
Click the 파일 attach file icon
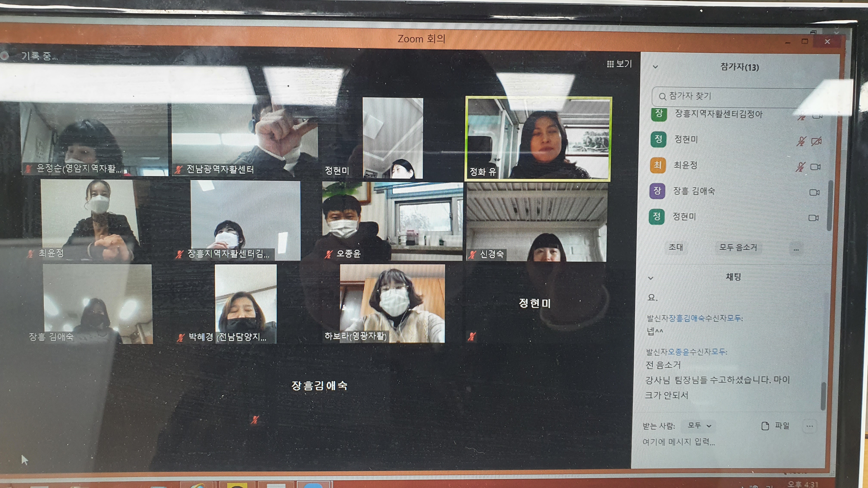pyautogui.click(x=765, y=426)
